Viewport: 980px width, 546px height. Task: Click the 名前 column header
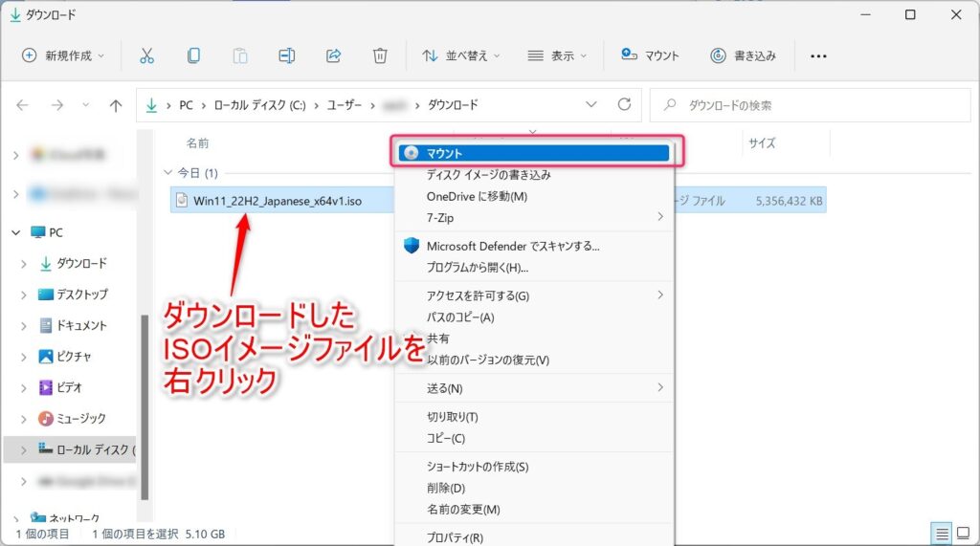[197, 143]
